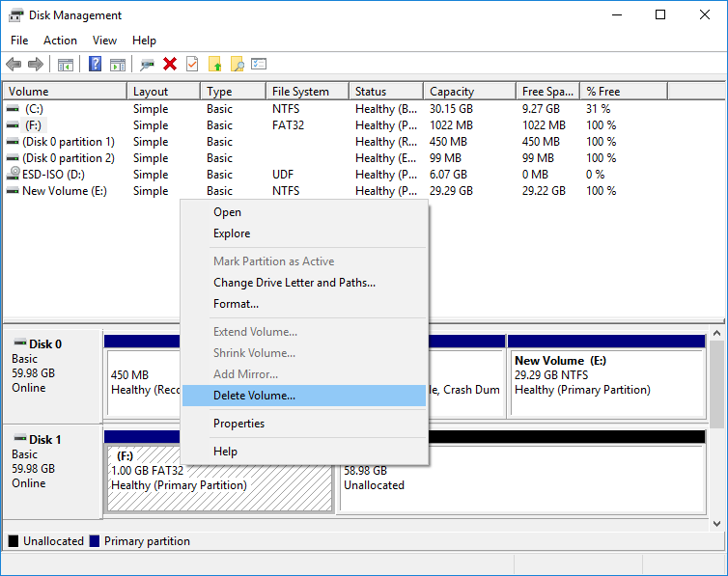Click the Back arrow toolbar icon
The height and width of the screenshot is (576, 728).
coord(14,64)
